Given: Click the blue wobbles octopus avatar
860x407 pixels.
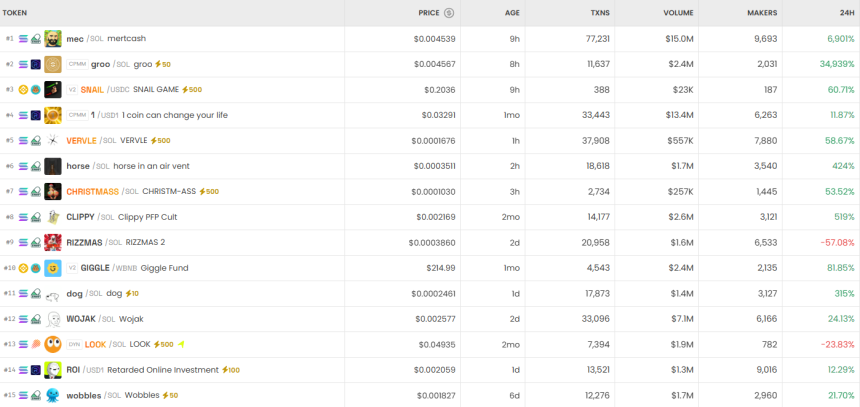Looking at the screenshot, I should click(53, 395).
